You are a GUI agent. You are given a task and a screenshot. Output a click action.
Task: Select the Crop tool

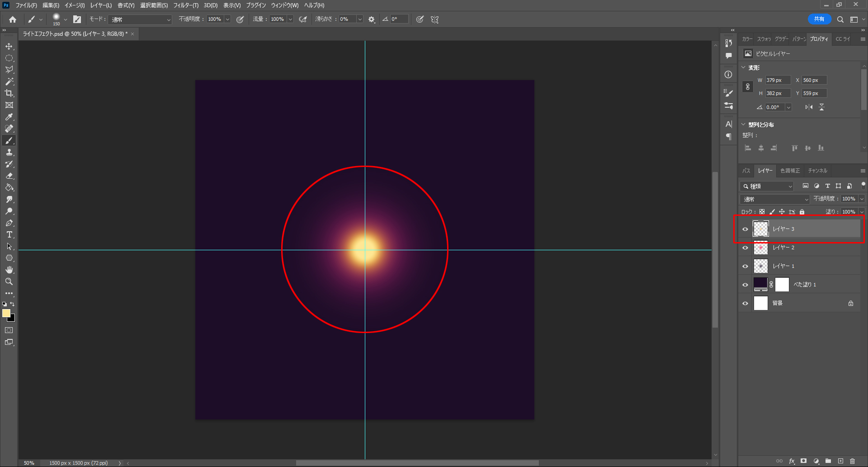click(x=9, y=93)
